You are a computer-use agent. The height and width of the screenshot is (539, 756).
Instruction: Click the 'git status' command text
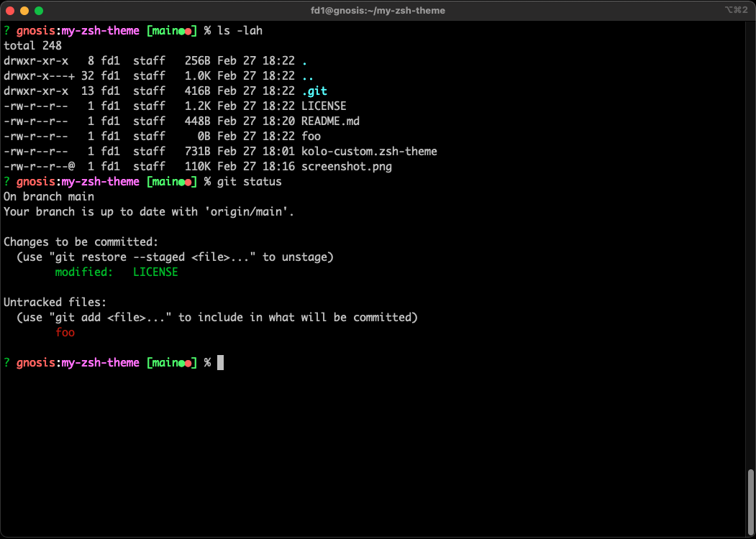tap(250, 182)
